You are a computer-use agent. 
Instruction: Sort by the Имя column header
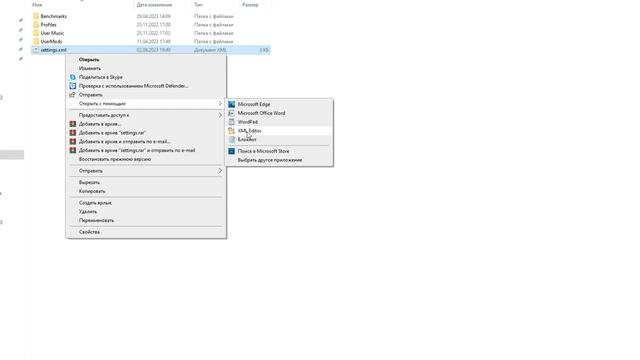tap(37, 5)
